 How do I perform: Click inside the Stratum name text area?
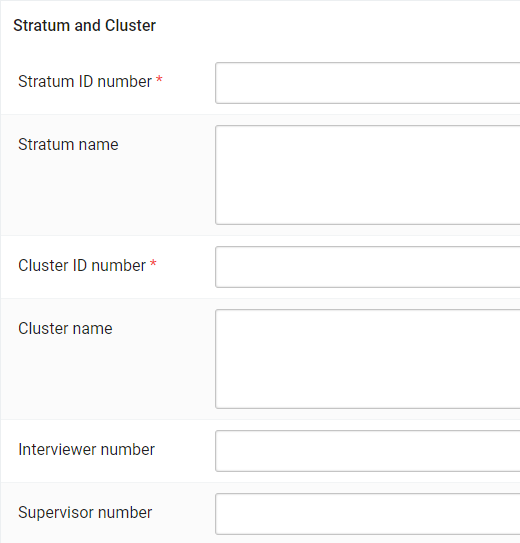pos(368,175)
